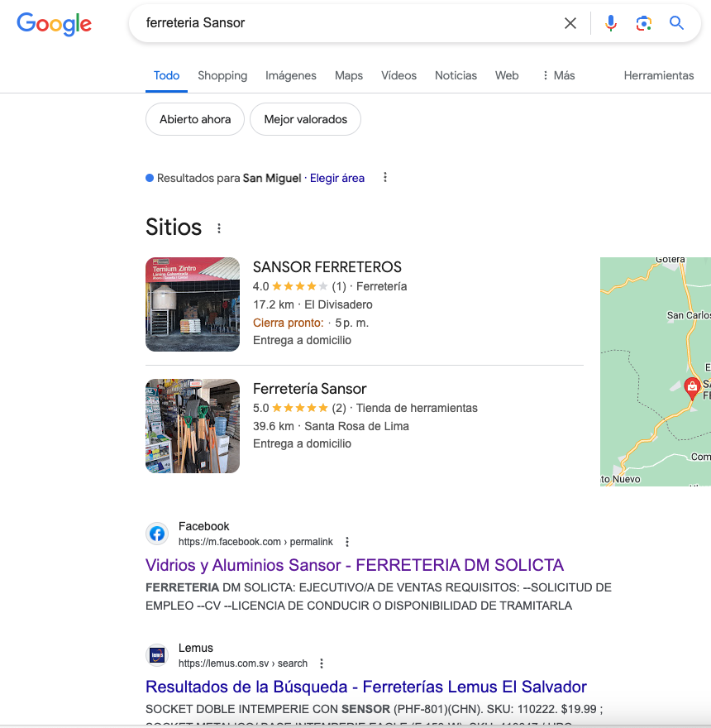Toggle the Abierto ahora filter chip
This screenshot has width=711, height=728.
195,119
